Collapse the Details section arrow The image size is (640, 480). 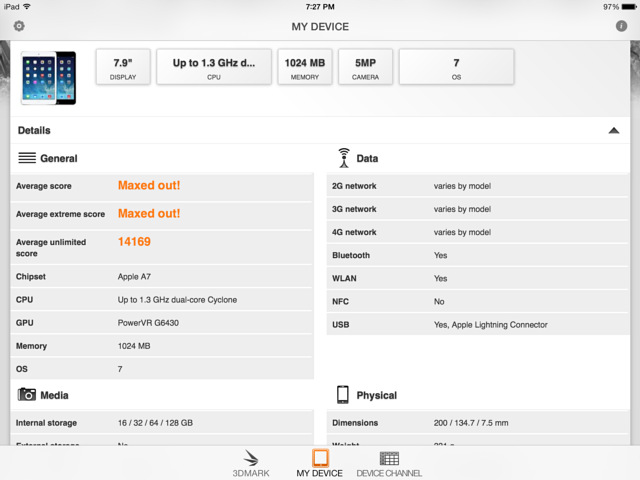pyautogui.click(x=614, y=131)
